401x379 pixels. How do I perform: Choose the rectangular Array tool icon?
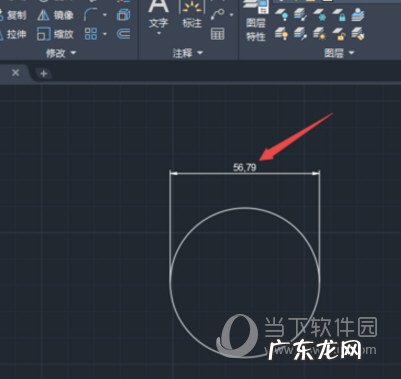pos(91,34)
